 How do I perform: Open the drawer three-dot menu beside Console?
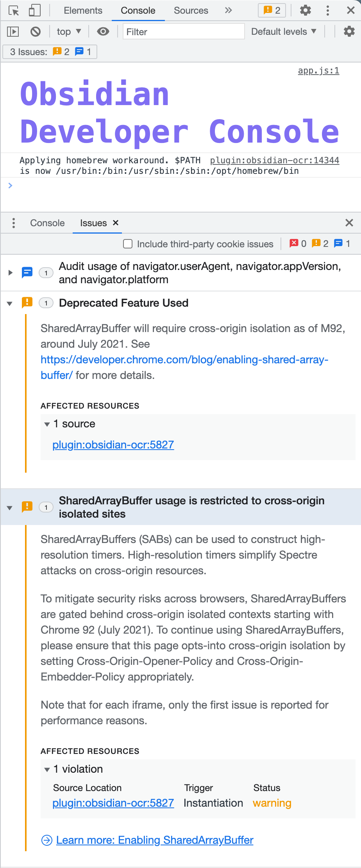click(13, 223)
